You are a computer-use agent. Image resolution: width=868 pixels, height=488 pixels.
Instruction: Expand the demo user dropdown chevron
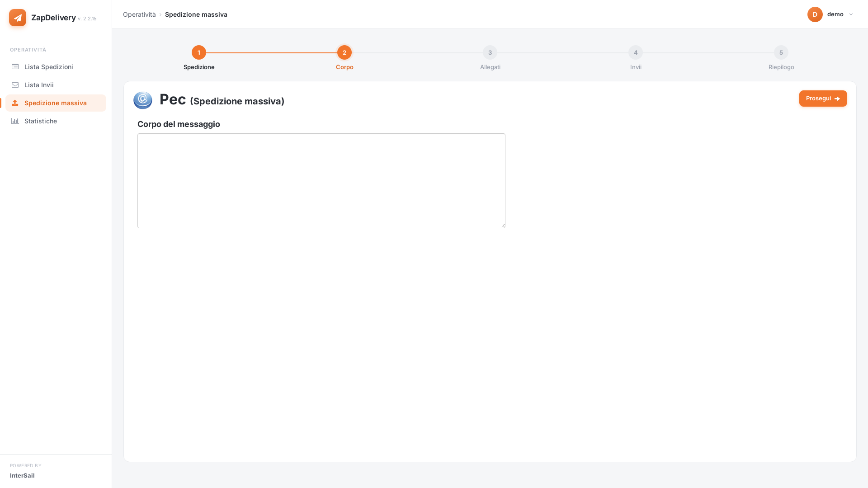pos(851,14)
